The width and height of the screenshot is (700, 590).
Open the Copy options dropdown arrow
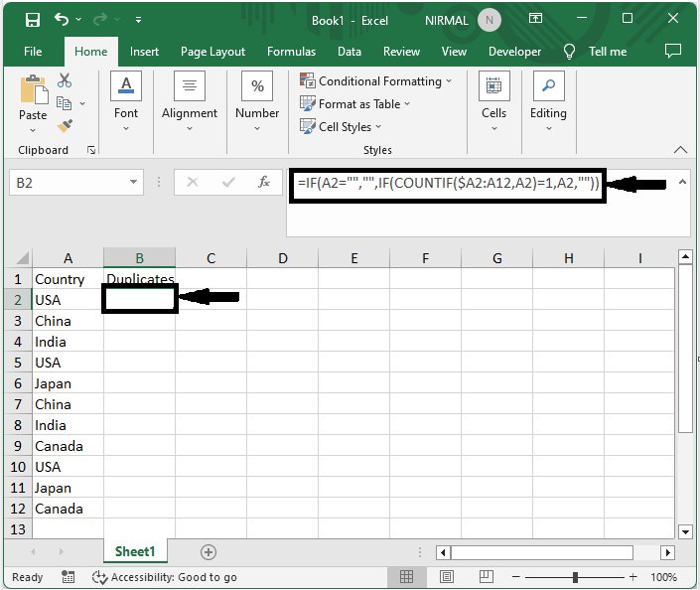tap(82, 103)
